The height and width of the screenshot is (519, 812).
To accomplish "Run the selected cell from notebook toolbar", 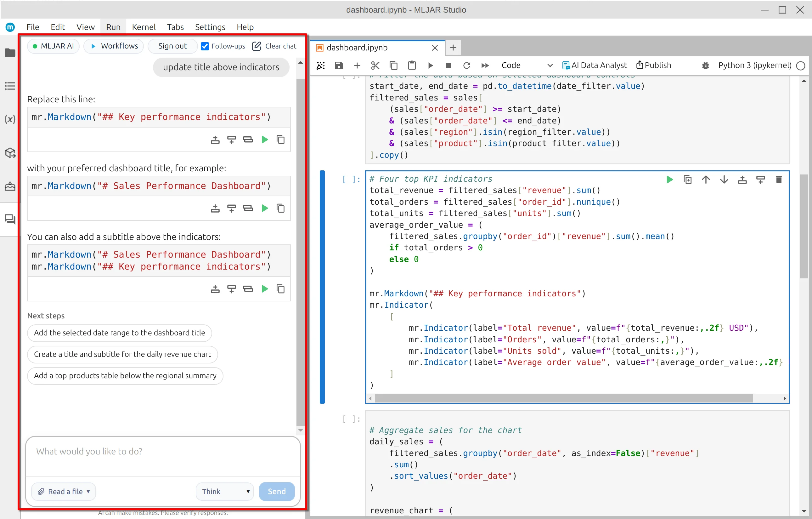I will (x=430, y=66).
